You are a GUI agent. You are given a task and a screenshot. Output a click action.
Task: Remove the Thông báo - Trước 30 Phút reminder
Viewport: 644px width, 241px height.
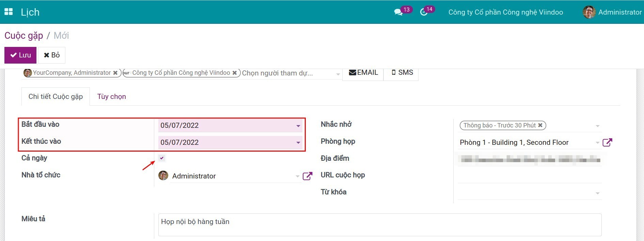[540, 125]
